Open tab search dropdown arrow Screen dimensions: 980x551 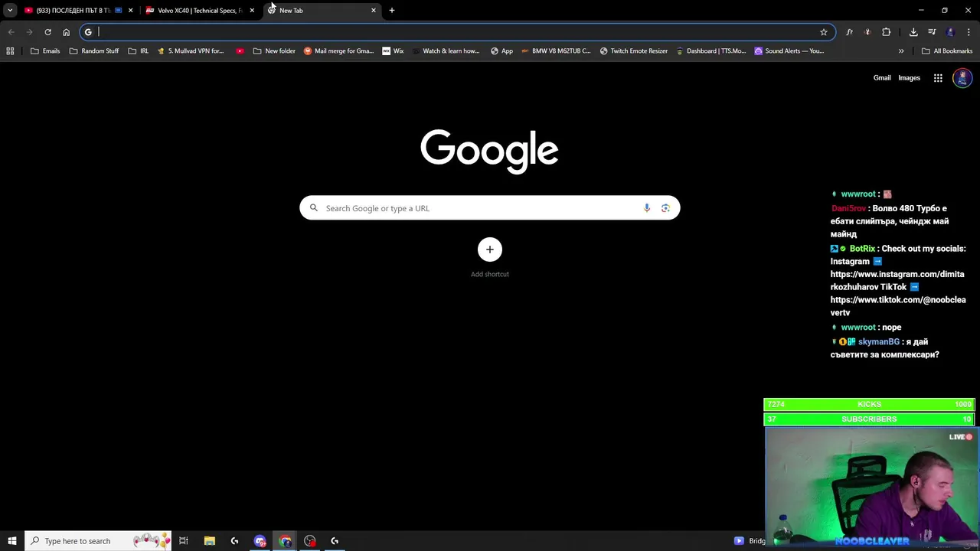pyautogui.click(x=10, y=11)
